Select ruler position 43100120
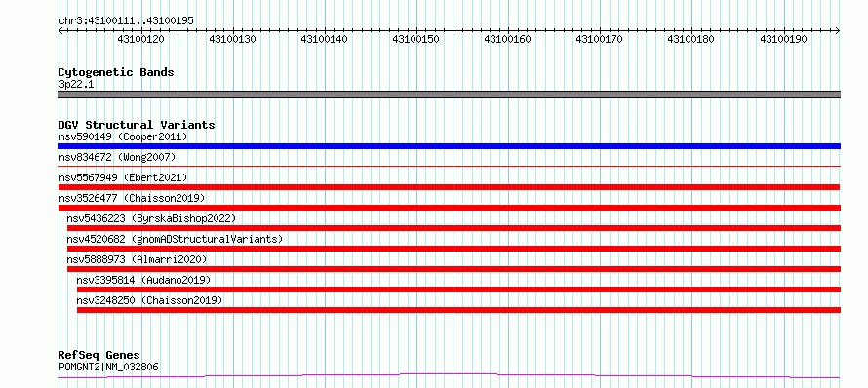868x388 pixels. pos(141,39)
